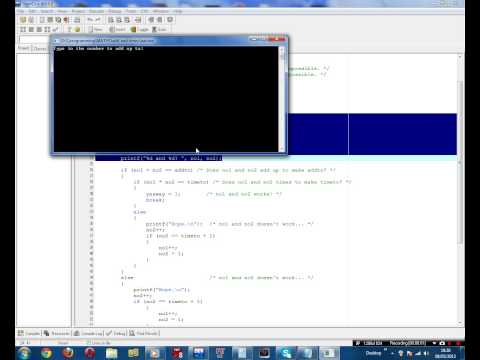Click the Redo arrow icon

tap(98, 20)
